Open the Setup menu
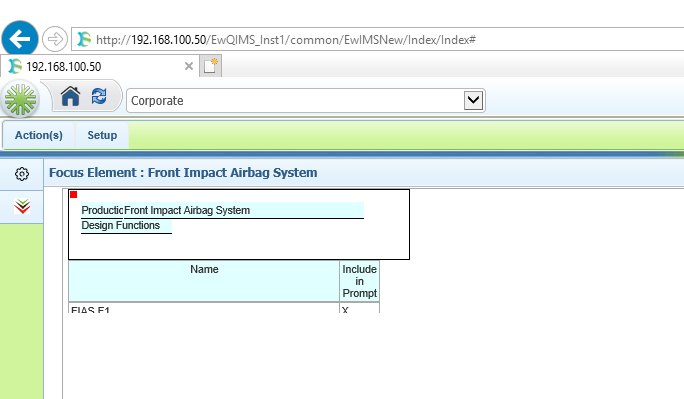The image size is (684, 399). click(102, 135)
